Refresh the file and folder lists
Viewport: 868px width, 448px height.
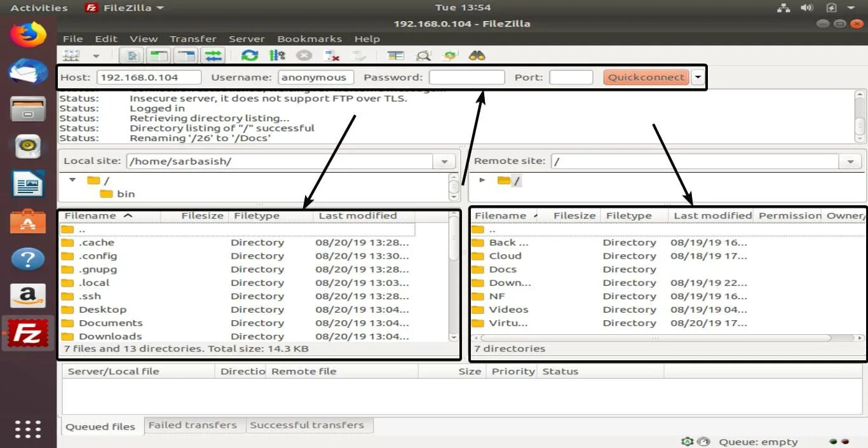[x=249, y=56]
